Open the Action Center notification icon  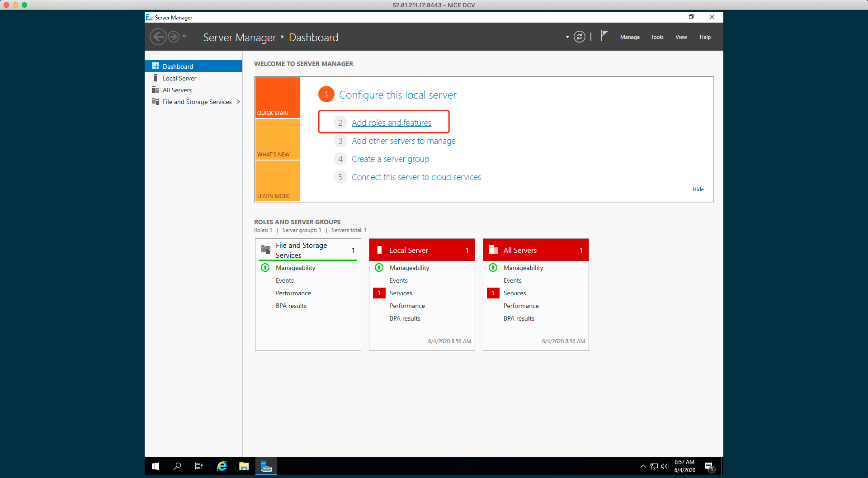[709, 467]
